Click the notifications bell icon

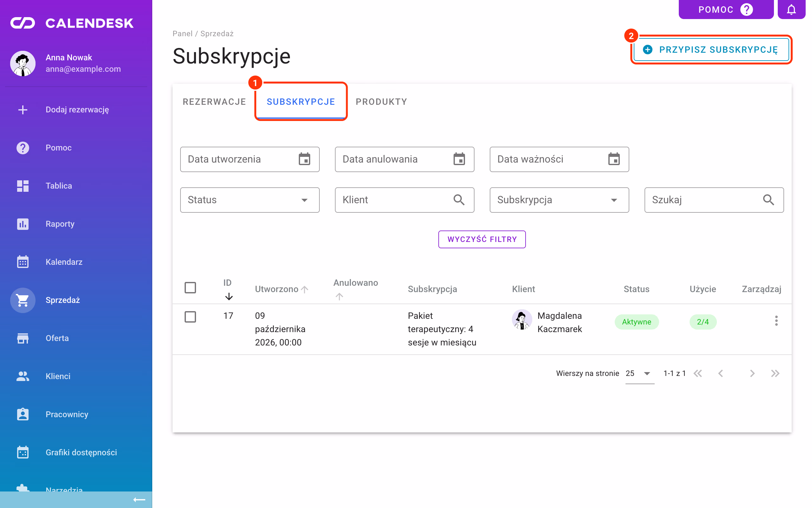tap(791, 10)
